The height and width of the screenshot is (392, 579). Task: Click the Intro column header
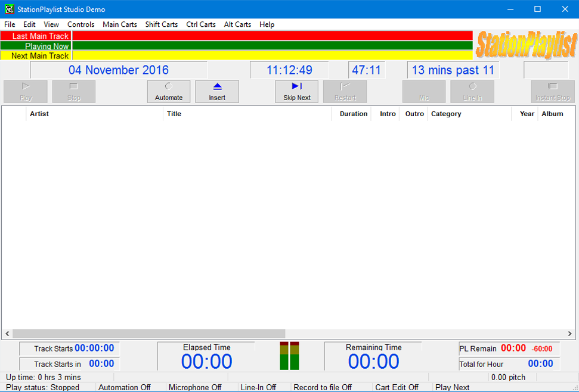[385, 114]
